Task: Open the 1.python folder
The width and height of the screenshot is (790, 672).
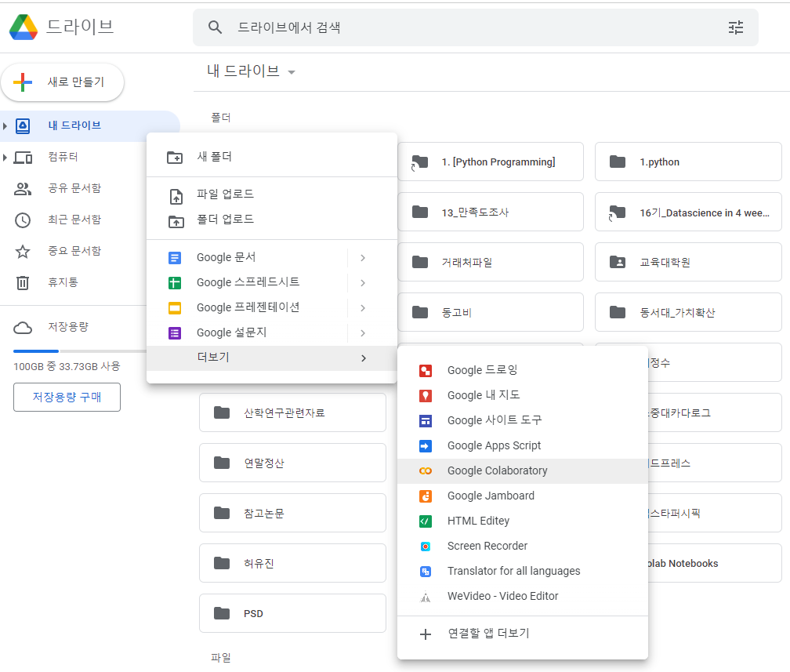Action: point(688,162)
